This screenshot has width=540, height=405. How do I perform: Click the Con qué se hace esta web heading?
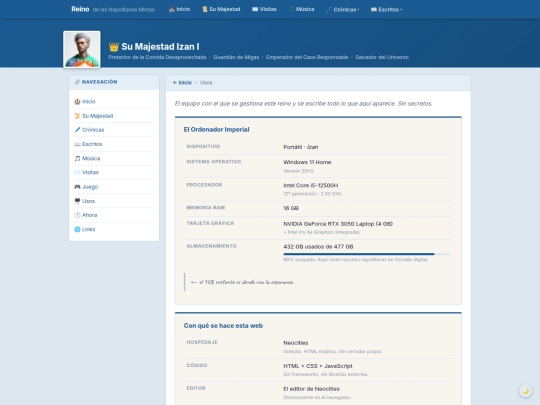(223, 325)
